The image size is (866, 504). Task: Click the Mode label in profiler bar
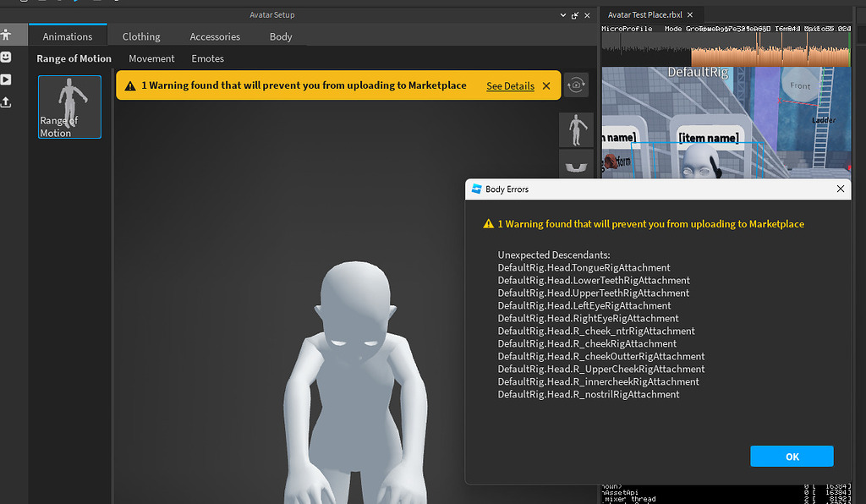click(x=672, y=29)
